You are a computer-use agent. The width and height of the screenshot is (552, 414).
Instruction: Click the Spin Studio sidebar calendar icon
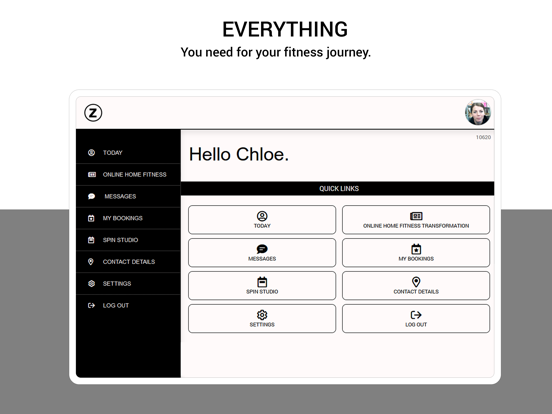[91, 240]
